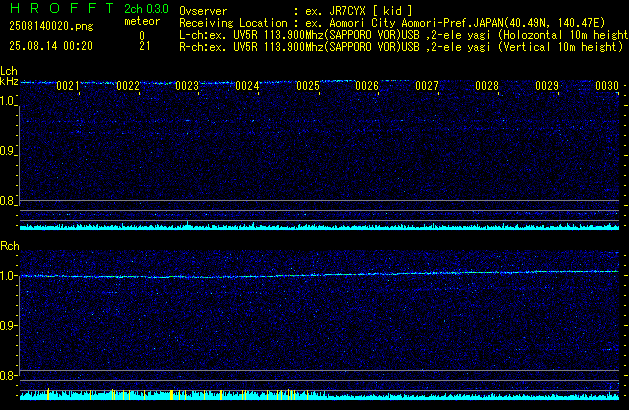Select time marker 0021
This screenshot has width=629, height=410.
click(68, 86)
